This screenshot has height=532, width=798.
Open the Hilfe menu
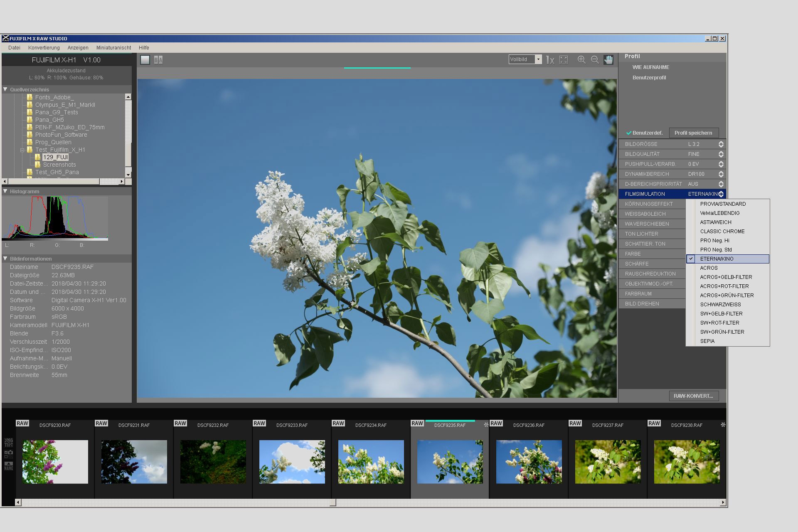tap(144, 48)
